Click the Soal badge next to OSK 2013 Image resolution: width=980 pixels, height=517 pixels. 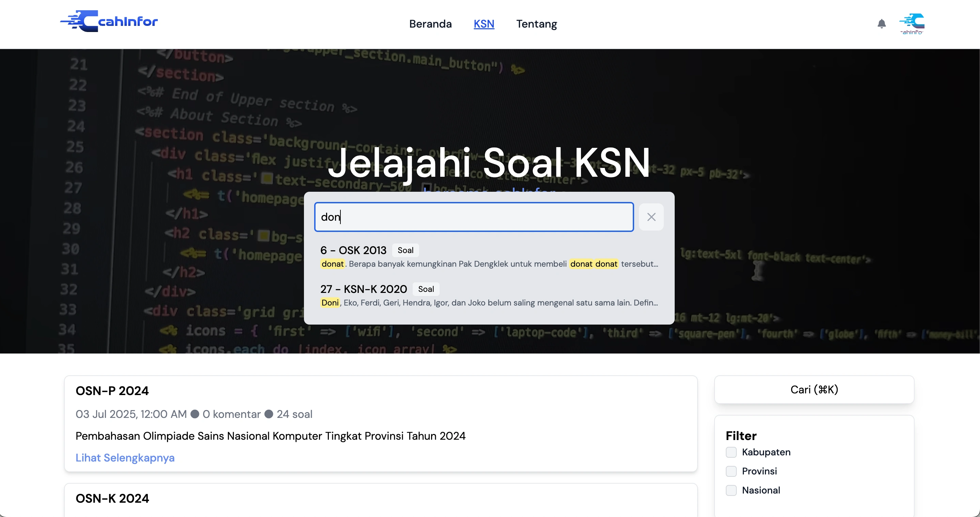[x=405, y=250]
